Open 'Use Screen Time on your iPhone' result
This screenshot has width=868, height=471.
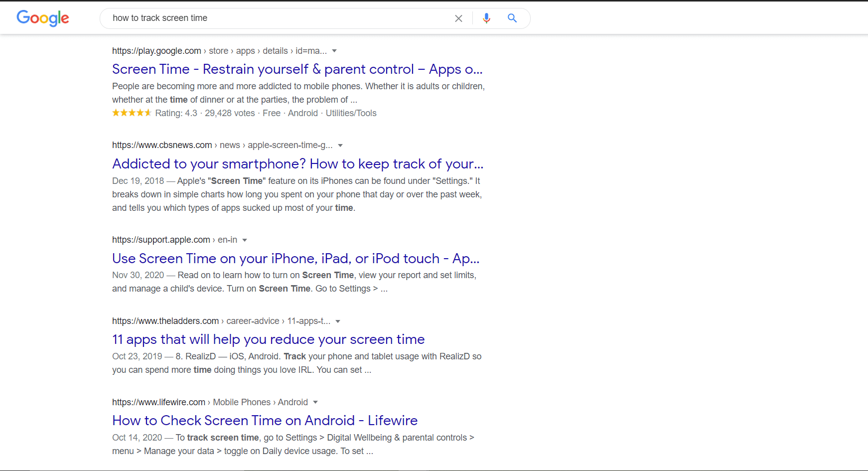click(x=295, y=259)
